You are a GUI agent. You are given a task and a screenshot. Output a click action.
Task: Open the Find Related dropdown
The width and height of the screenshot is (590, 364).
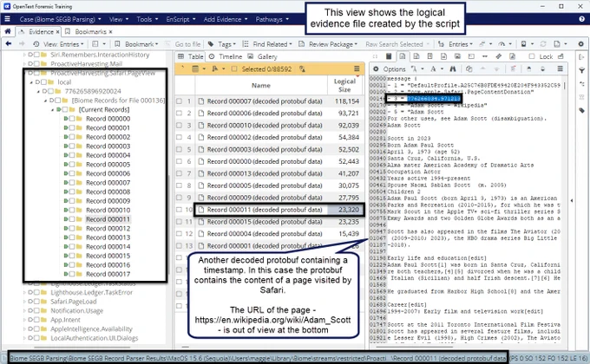click(267, 44)
